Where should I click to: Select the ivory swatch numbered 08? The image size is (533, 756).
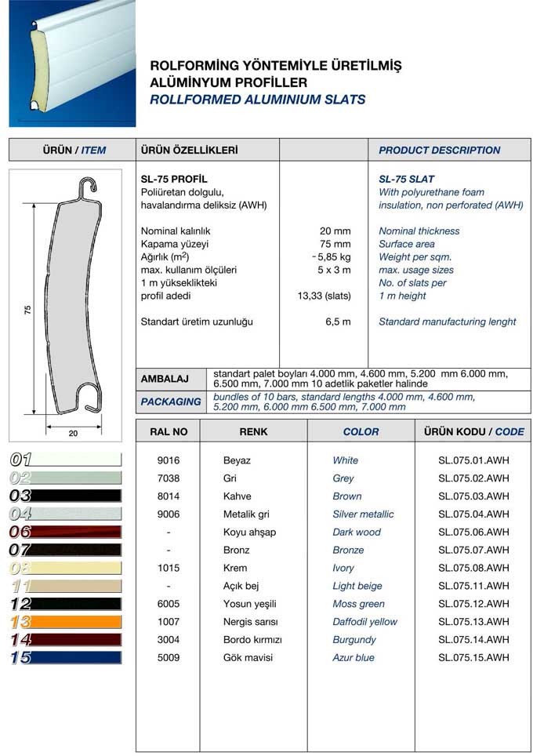67,568
